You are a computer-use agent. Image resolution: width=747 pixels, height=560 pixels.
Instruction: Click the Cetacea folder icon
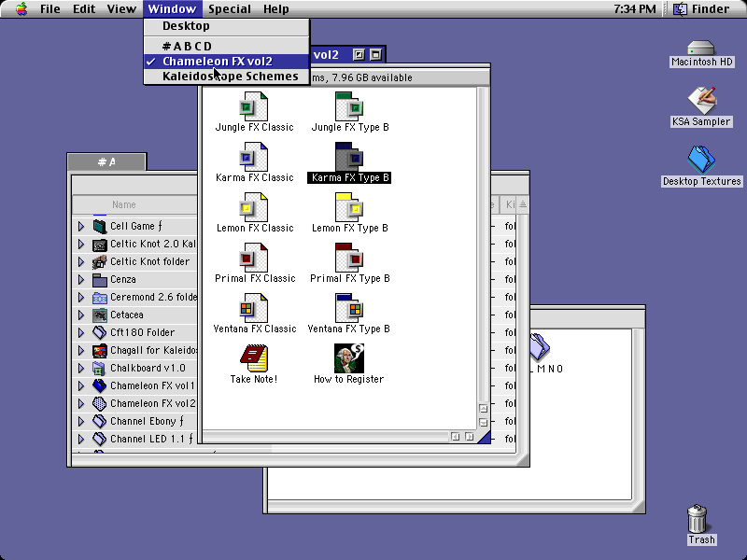[99, 315]
